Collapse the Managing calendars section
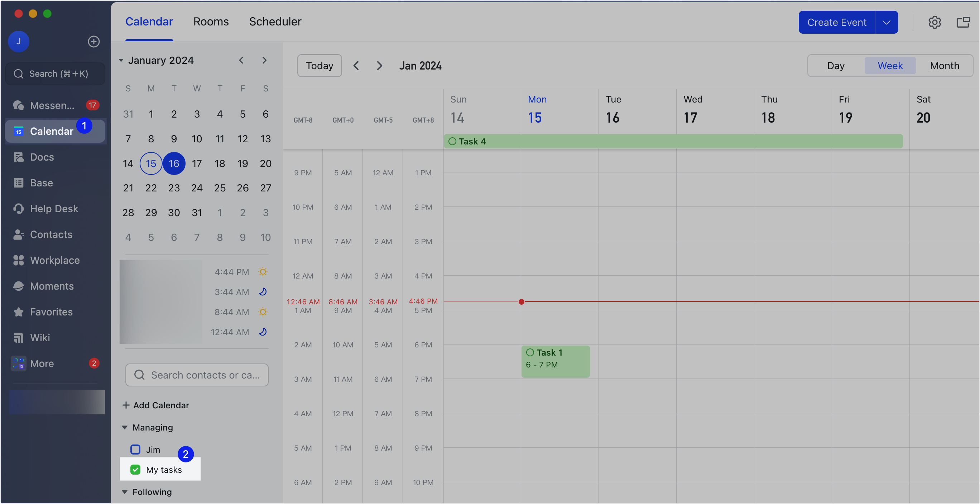This screenshot has height=504, width=980. (125, 428)
